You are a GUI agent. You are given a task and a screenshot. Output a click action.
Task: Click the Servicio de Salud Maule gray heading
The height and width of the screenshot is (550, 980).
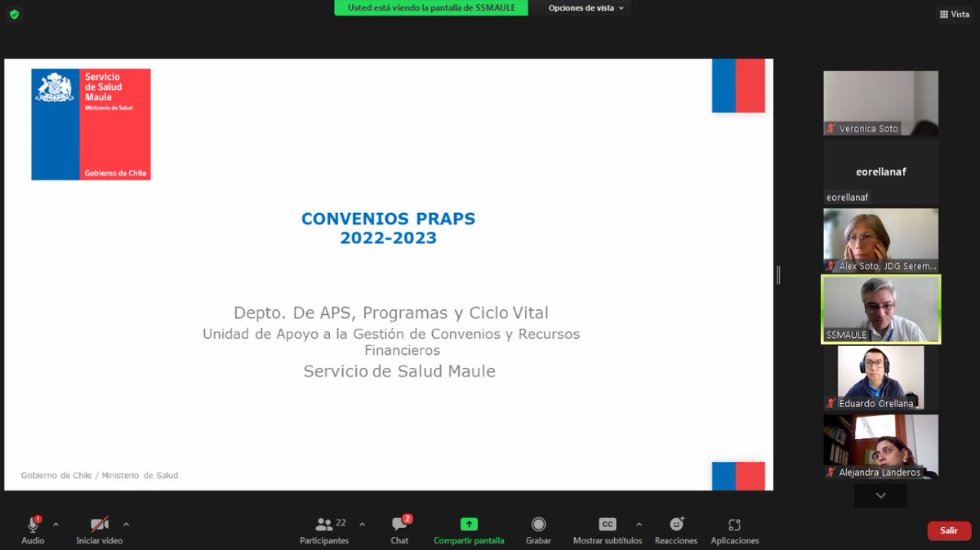tap(399, 371)
